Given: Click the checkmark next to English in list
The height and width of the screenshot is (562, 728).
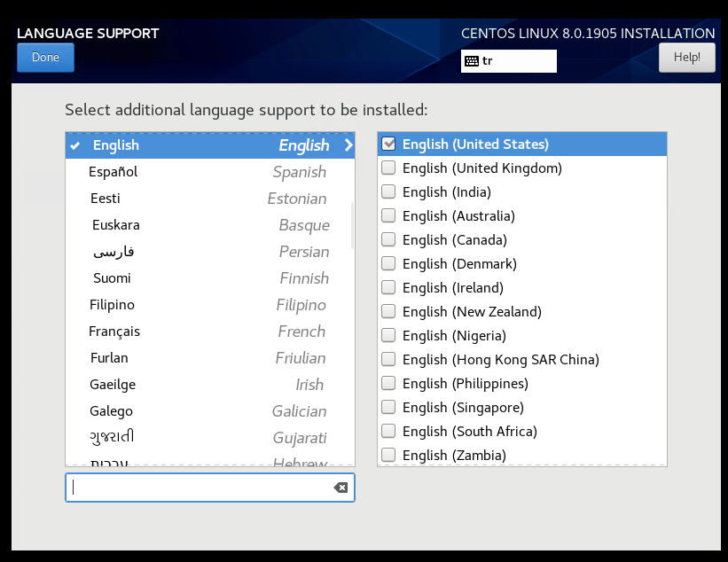Looking at the screenshot, I should pyautogui.click(x=75, y=145).
